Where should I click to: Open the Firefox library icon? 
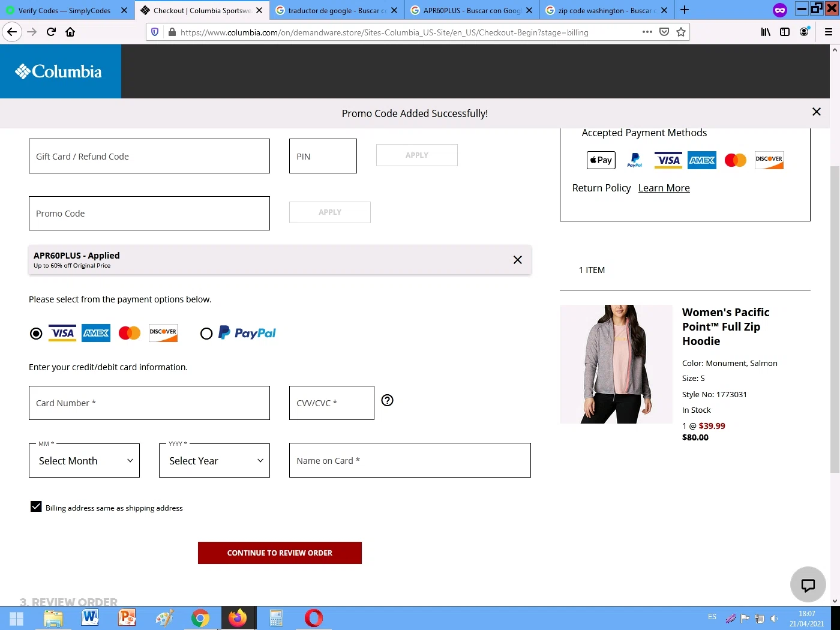coord(766,32)
